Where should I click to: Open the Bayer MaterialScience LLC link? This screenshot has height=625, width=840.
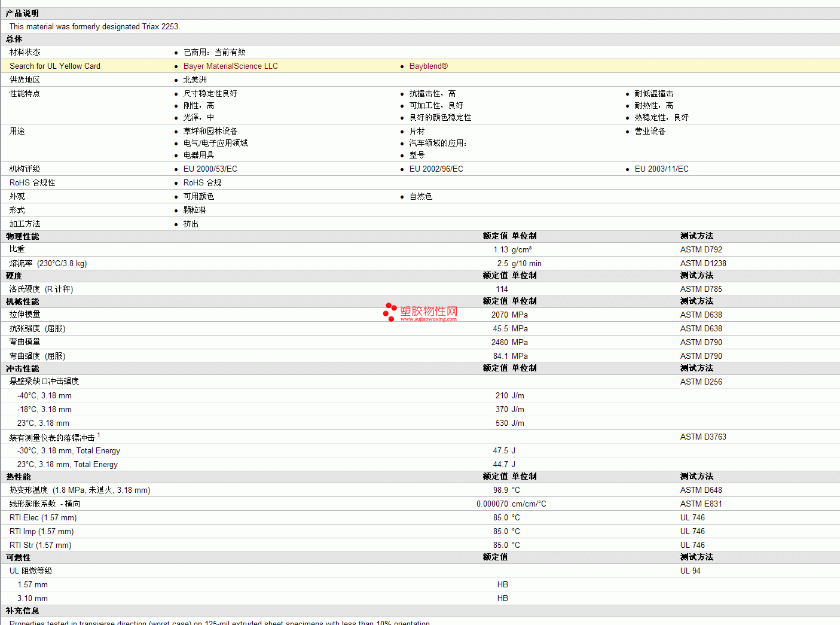[x=230, y=66]
